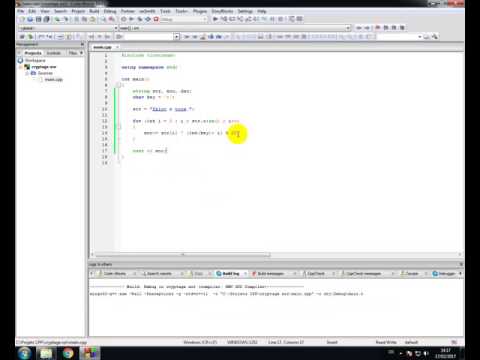Select the main.cpp editor tab
This screenshot has width=480, height=360.
pyautogui.click(x=102, y=47)
